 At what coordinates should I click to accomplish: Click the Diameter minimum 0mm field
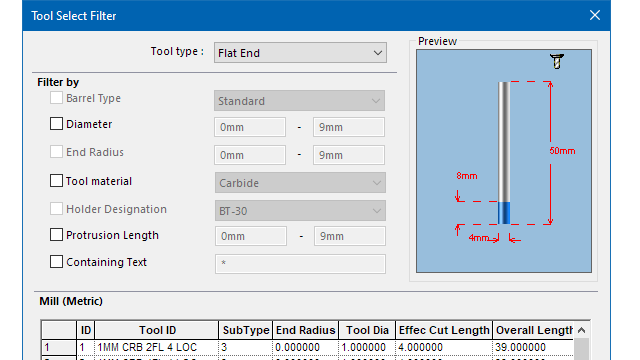pos(250,127)
